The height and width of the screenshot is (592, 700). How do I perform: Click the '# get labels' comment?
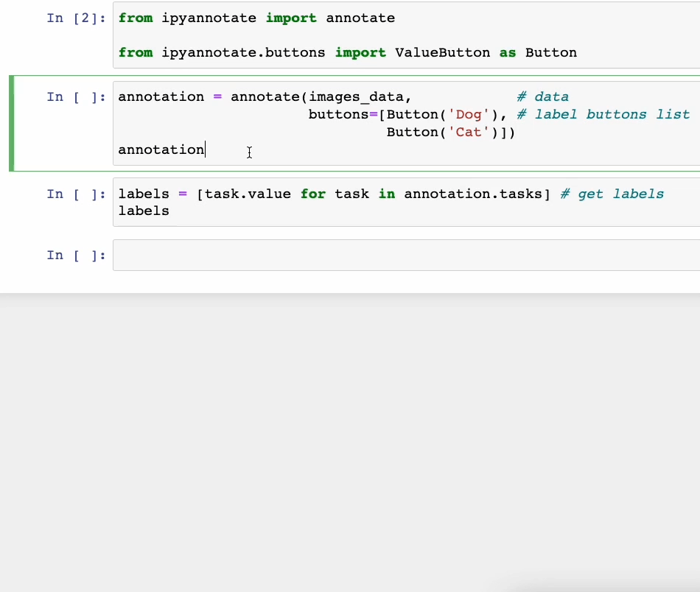[612, 194]
